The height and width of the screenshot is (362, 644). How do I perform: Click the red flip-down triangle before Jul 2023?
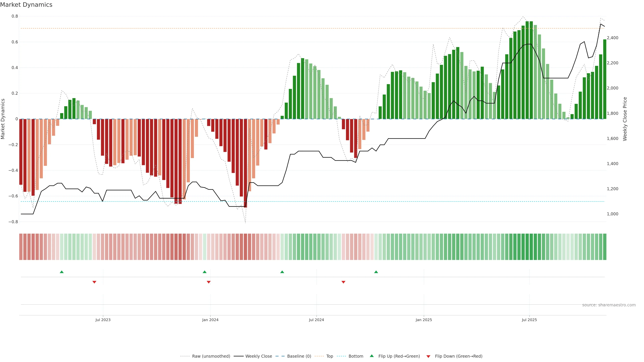coord(94,282)
